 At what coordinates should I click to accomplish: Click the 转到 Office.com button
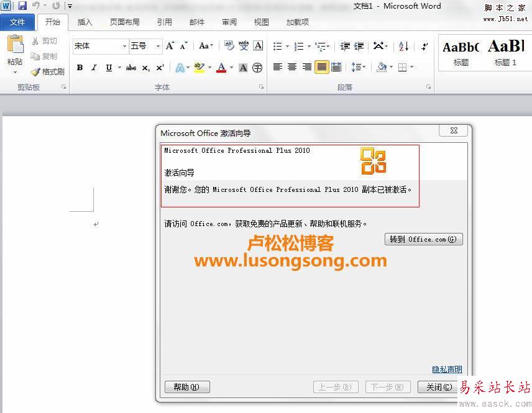(423, 239)
